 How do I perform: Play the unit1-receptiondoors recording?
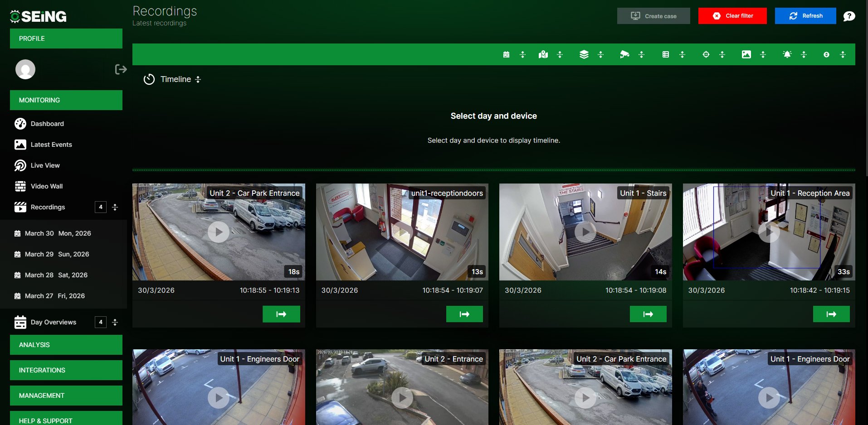(x=402, y=232)
